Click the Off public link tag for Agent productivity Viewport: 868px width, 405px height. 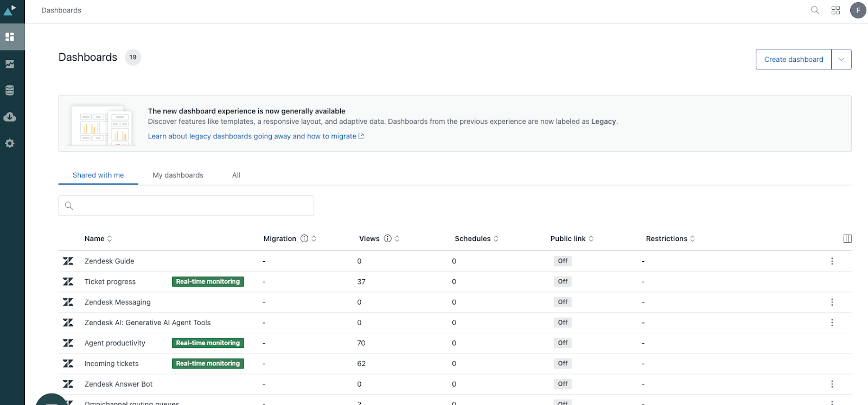click(x=563, y=343)
